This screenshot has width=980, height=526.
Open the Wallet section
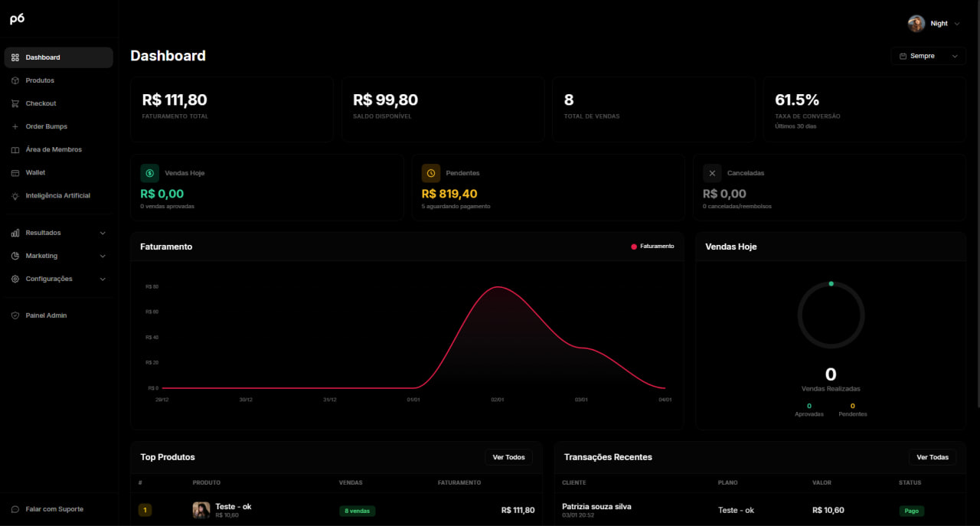(x=35, y=172)
